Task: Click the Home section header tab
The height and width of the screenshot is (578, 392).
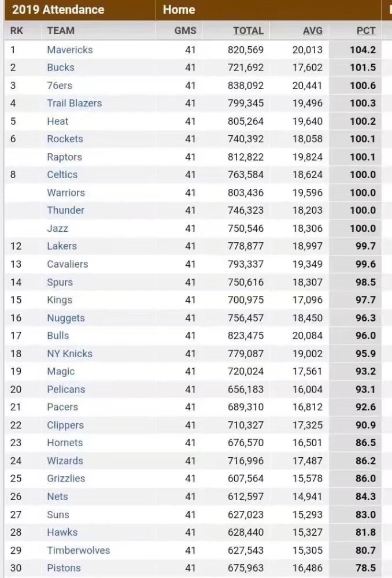Action: [x=179, y=10]
